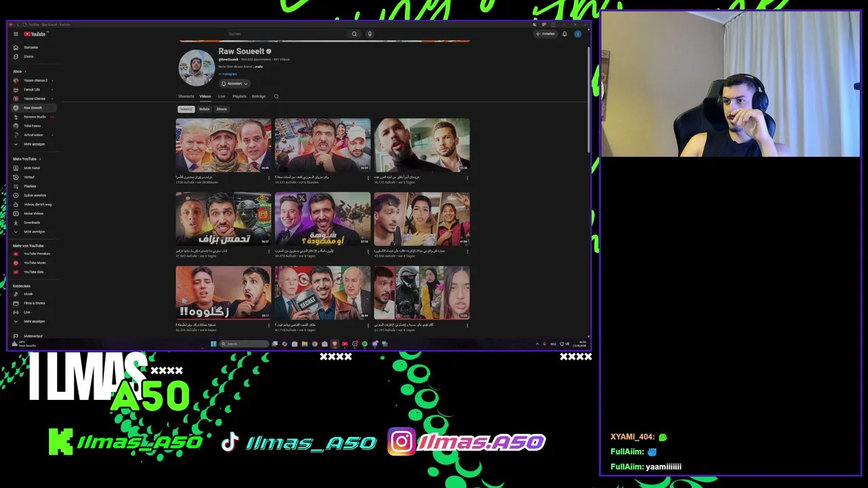868x488 pixels.
Task: Play the video with motorcycle helmet thumbnail
Action: pos(422,292)
